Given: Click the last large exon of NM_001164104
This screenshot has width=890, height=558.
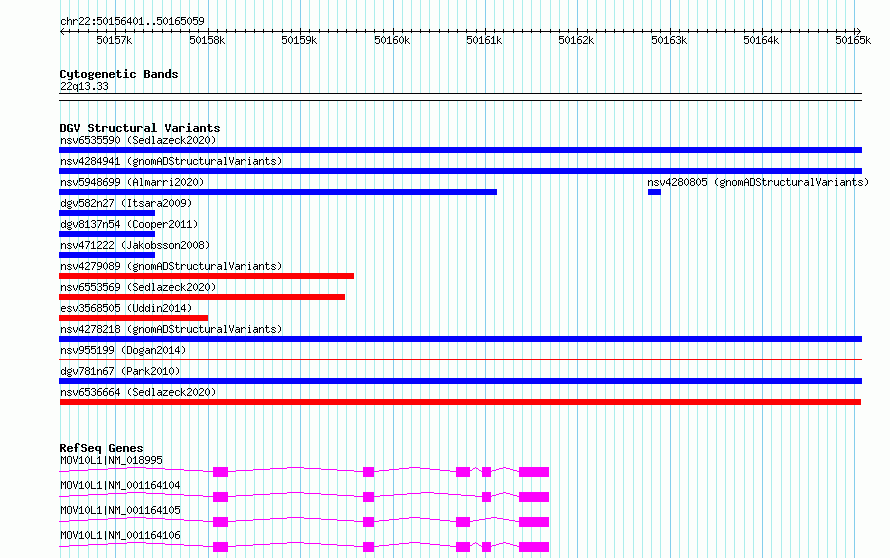Looking at the screenshot, I should tap(534, 497).
